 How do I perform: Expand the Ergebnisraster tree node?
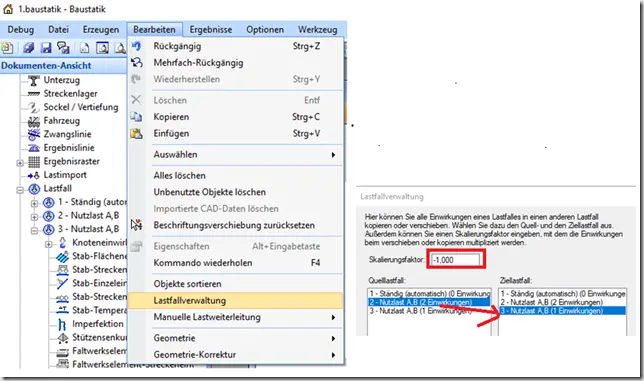coord(20,163)
